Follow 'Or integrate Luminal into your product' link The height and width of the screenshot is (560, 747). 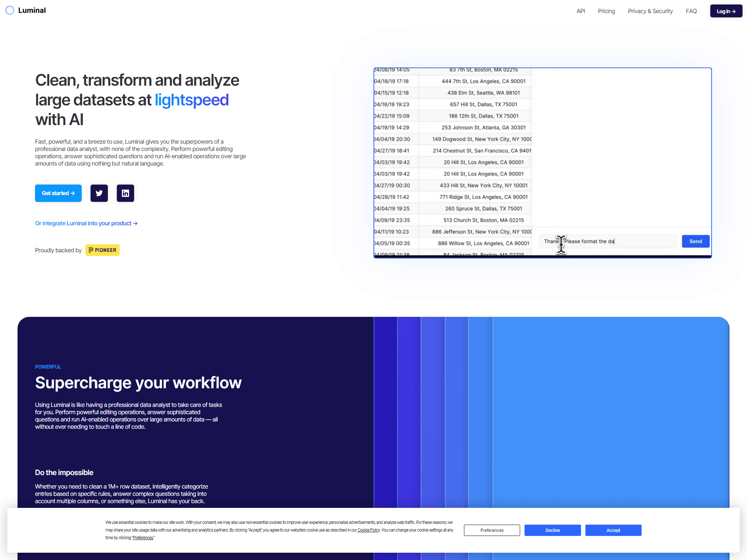pos(86,223)
